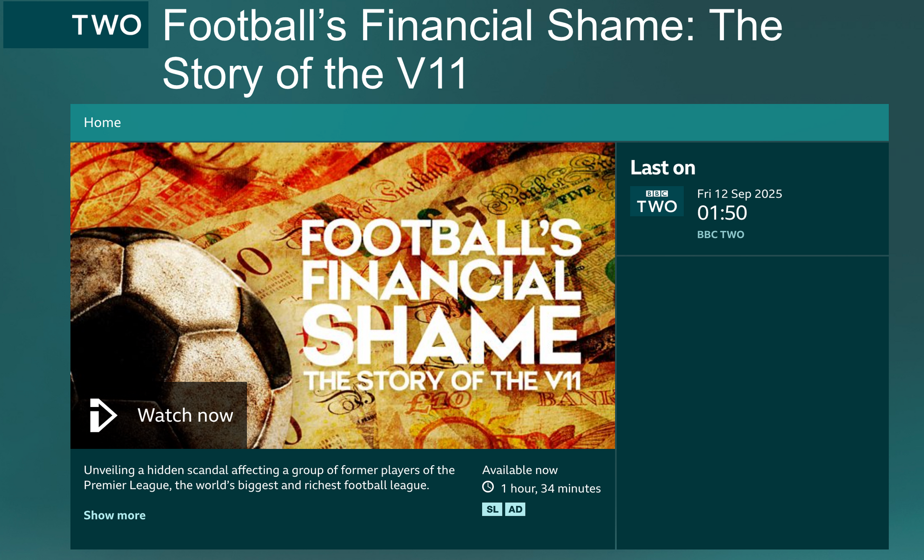The width and height of the screenshot is (924, 560).
Task: Select the Fri 12 Sep 2025 broadcast date
Action: click(x=739, y=194)
